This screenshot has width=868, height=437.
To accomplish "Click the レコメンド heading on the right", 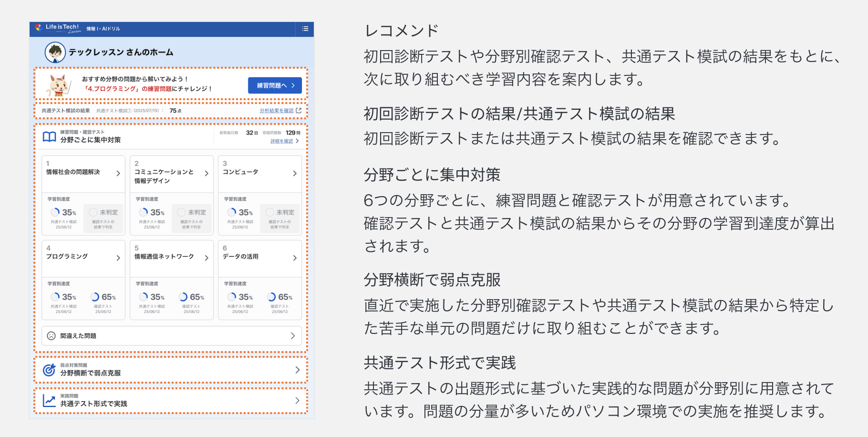I will (x=401, y=31).
